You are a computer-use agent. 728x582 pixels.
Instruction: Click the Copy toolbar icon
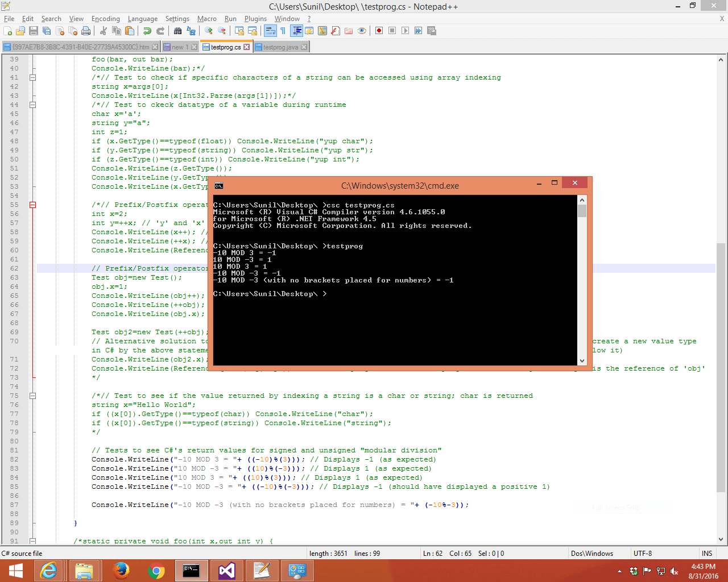coord(116,31)
